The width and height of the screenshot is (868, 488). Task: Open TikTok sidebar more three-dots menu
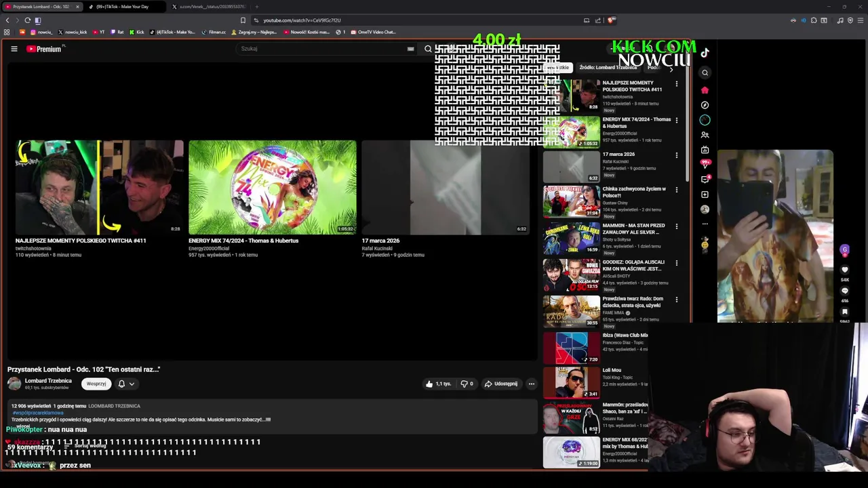705,224
